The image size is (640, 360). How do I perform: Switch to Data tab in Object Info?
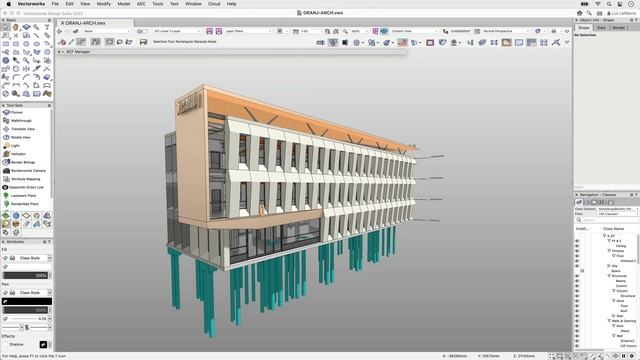601,28
